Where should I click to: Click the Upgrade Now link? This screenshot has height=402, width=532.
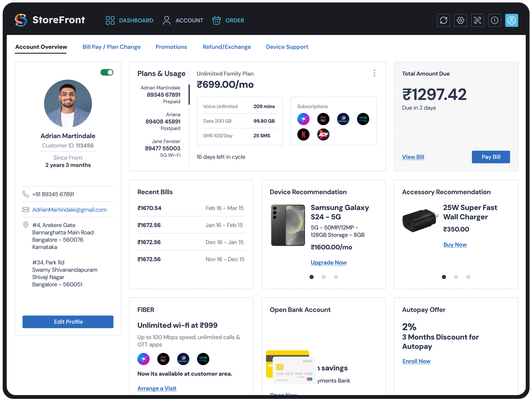[x=328, y=262]
